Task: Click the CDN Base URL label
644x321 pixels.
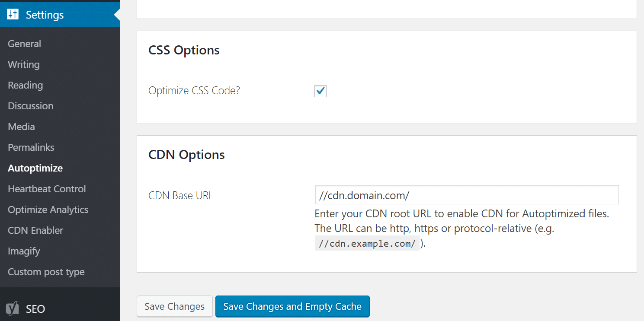Action: click(x=181, y=195)
